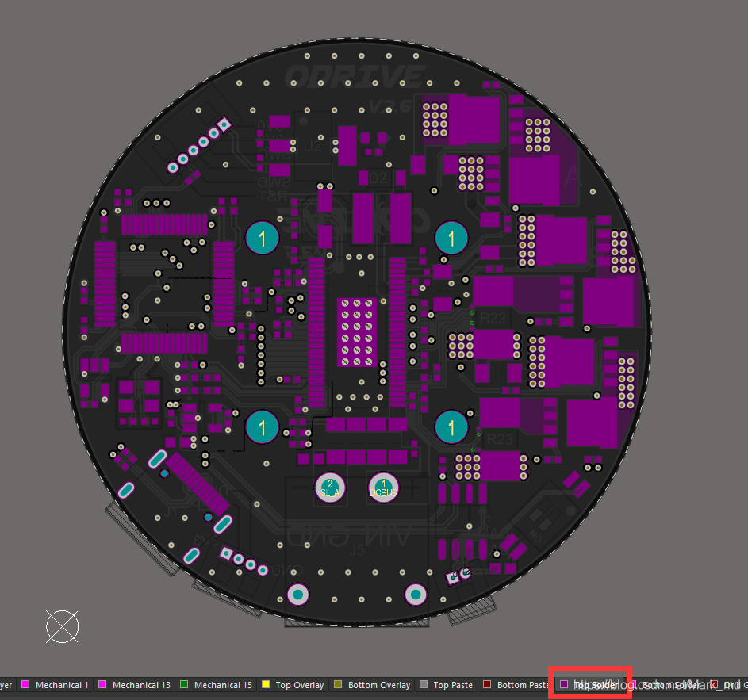Click the lower-right mounting hole labeled 1

(451, 427)
